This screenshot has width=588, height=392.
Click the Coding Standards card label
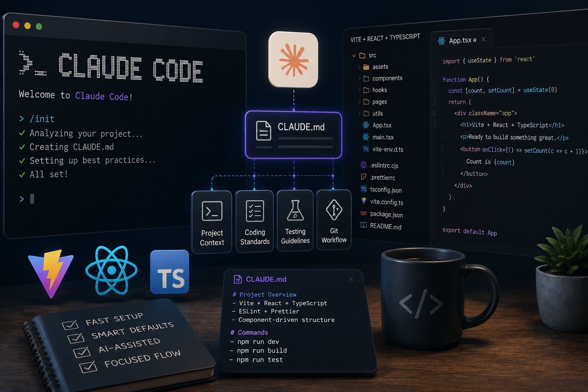pos(255,237)
